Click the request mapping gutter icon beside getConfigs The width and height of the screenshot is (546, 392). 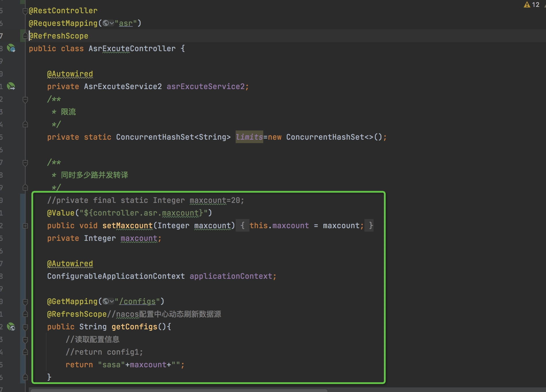coord(11,326)
